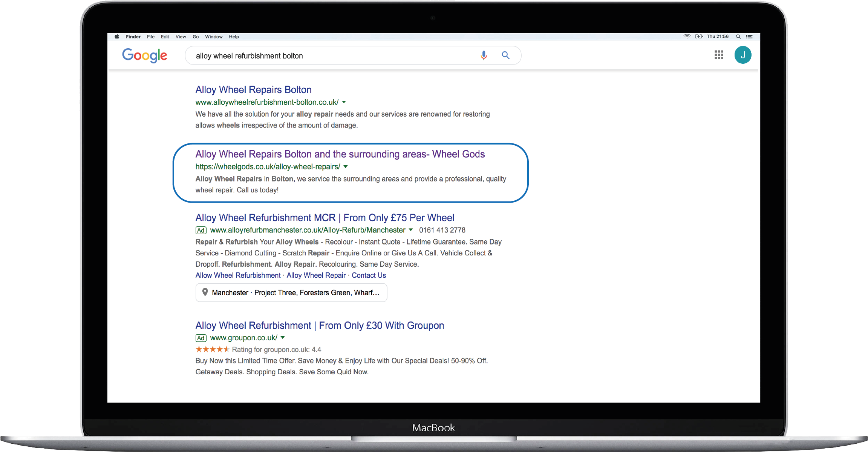Click the https://wheelgods.co.uk/alloy-wheel-repairs/ URL
Screen dimensions: 868x452
pos(268,167)
